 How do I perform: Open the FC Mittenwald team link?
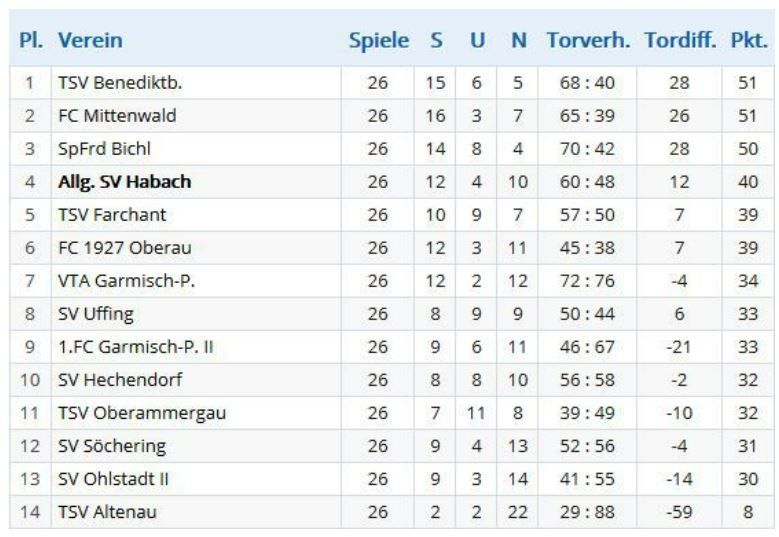(117, 116)
